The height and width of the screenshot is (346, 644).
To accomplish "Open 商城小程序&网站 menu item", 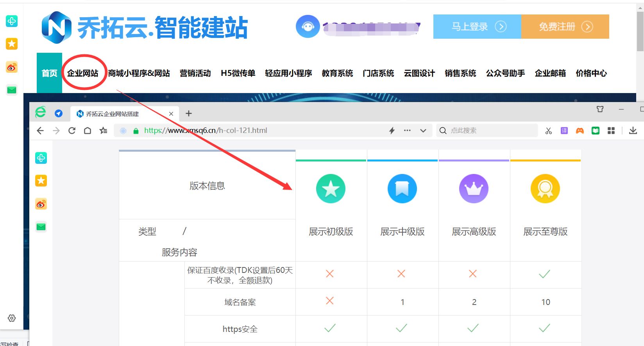I will pos(139,73).
